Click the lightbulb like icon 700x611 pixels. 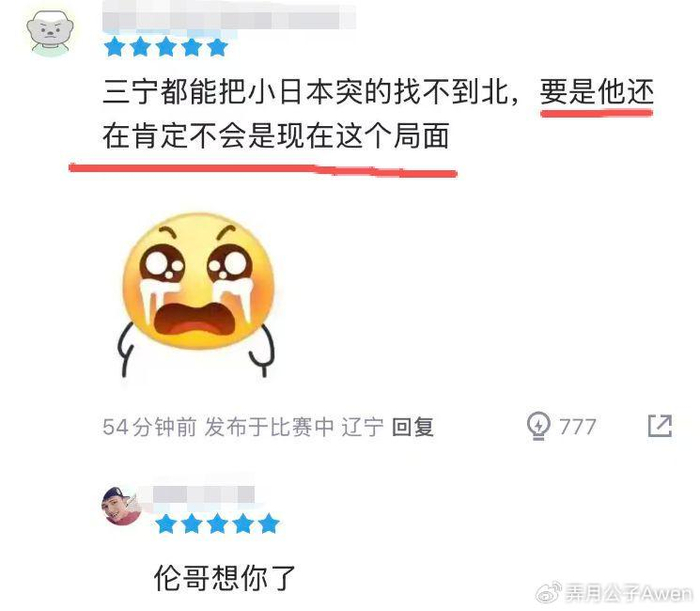(x=538, y=426)
